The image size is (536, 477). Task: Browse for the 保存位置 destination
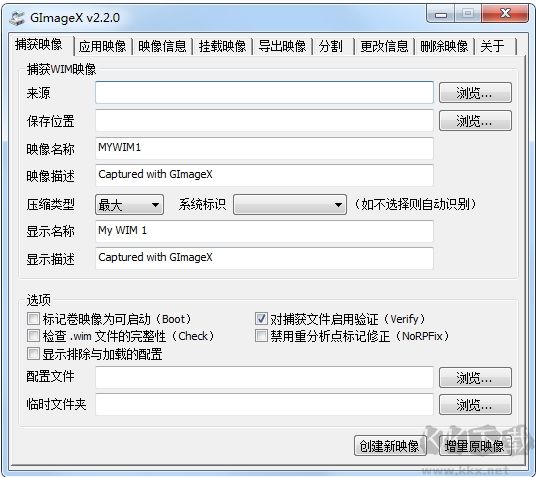[x=475, y=121]
